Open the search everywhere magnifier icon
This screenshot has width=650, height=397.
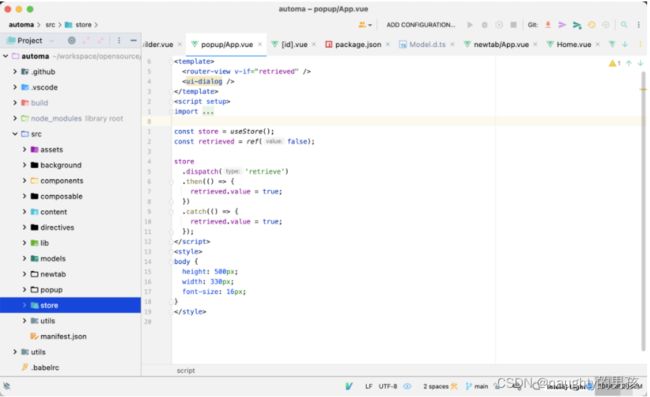click(623, 25)
